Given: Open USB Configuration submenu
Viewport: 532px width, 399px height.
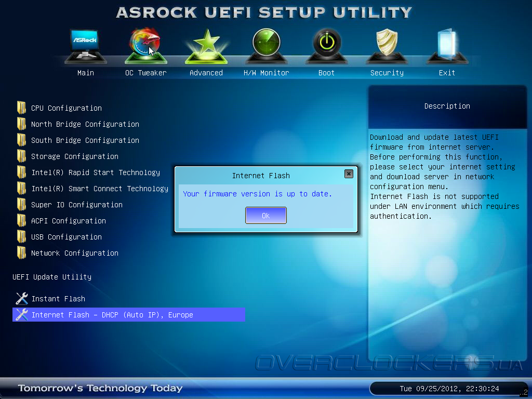Looking at the screenshot, I should tap(66, 237).
